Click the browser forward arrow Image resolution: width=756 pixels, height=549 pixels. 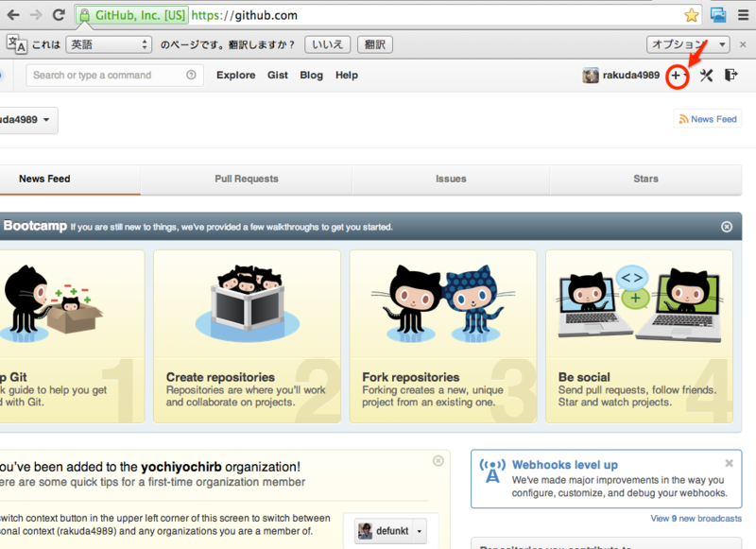tap(36, 15)
